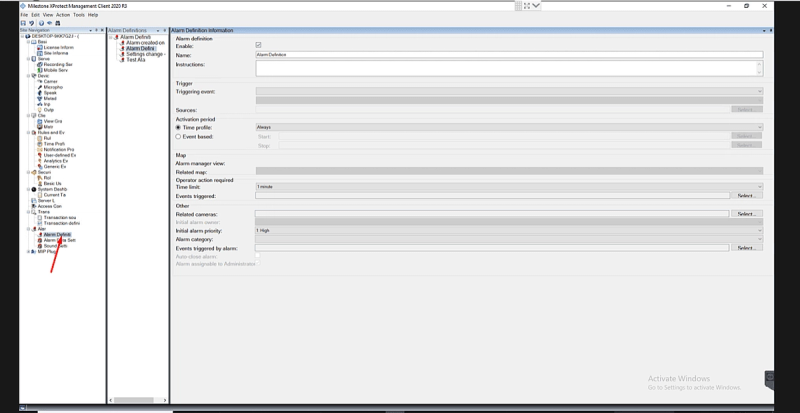Open the Alarm category dropdown
This screenshot has height=413, width=800.
(509, 239)
